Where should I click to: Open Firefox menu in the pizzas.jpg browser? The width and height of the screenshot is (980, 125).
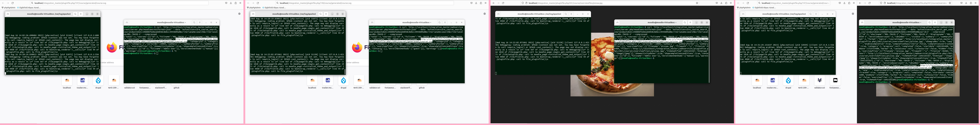(731, 3)
